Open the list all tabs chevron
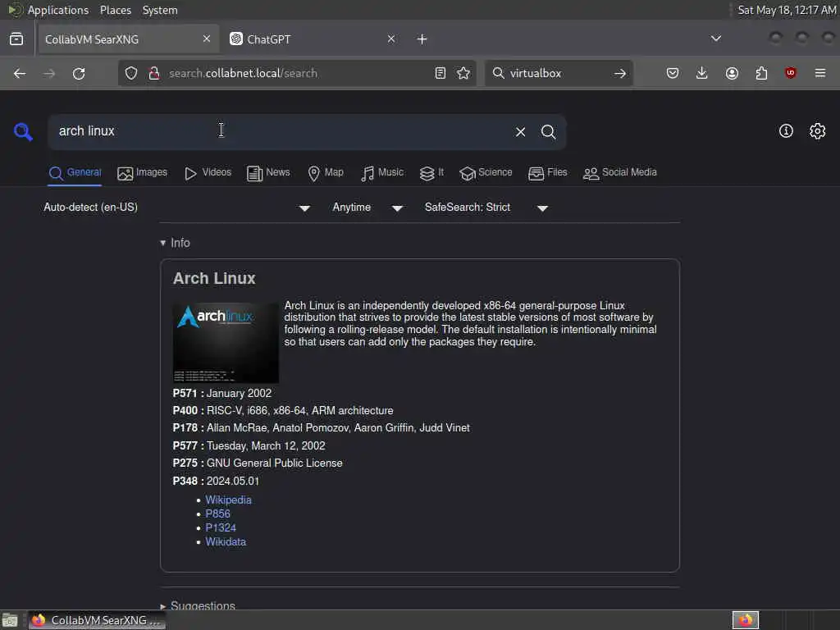This screenshot has height=630, width=840. click(x=715, y=39)
